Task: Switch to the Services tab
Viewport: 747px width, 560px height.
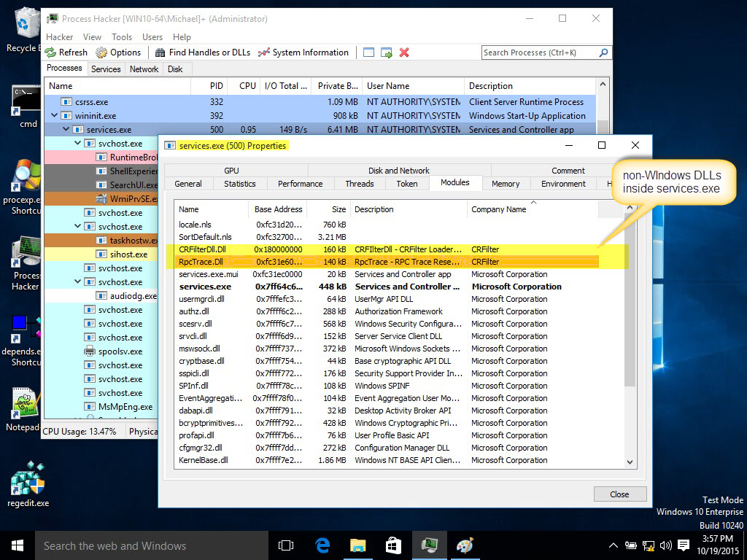Action: click(106, 69)
